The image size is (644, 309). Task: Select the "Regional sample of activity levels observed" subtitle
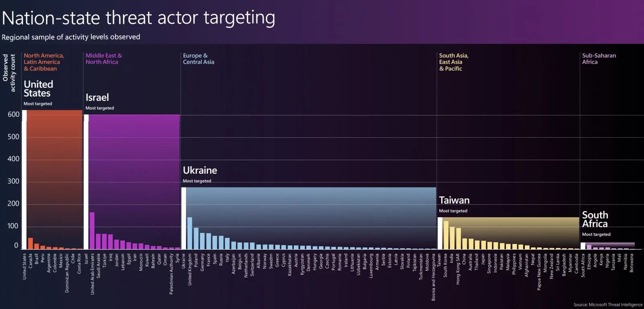point(71,37)
